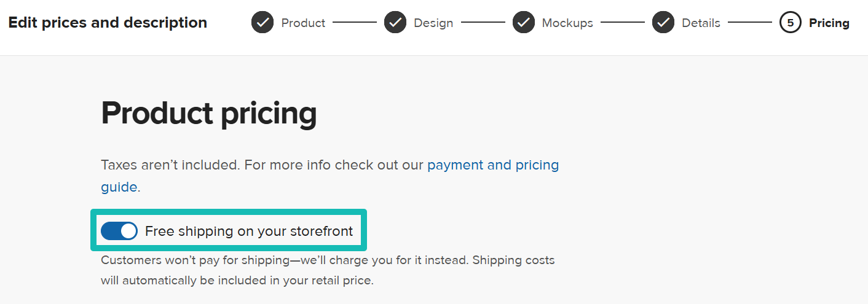This screenshot has height=304, width=868.
Task: Click the connector line between Product and Design
Action: click(355, 23)
